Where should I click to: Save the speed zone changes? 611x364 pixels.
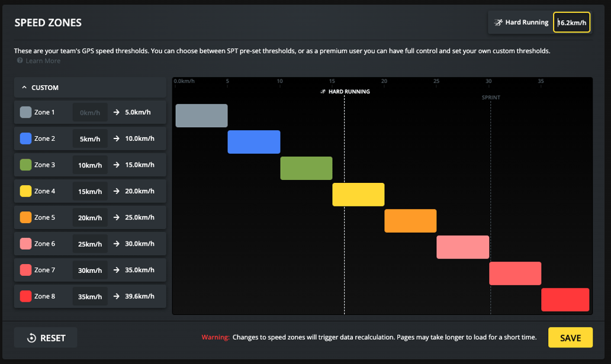[x=571, y=337]
